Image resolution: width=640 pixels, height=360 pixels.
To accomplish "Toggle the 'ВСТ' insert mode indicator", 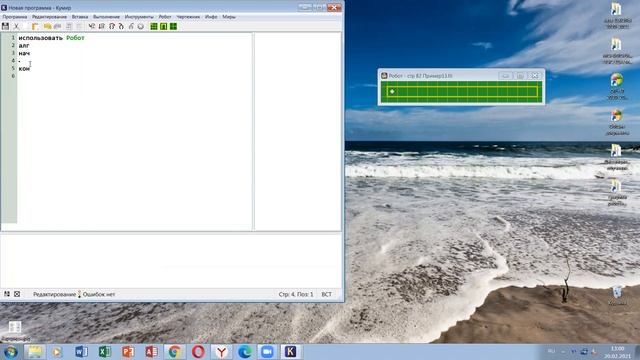I will pyautogui.click(x=327, y=294).
